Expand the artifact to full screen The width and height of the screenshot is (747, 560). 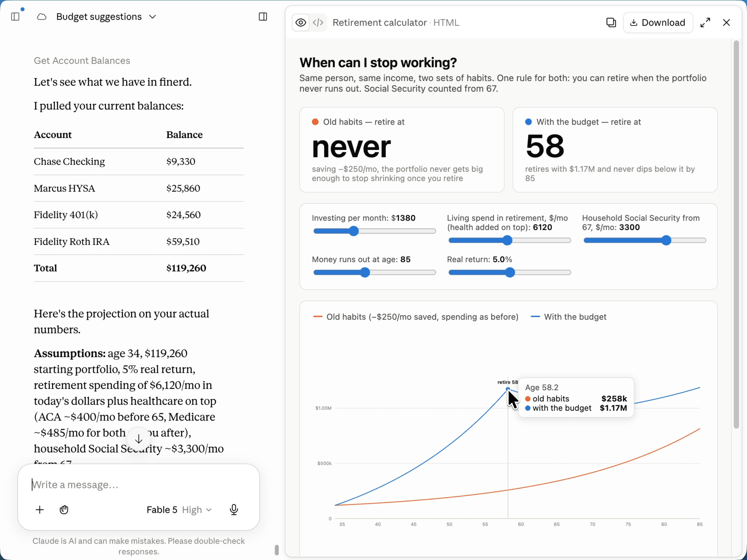coord(705,23)
